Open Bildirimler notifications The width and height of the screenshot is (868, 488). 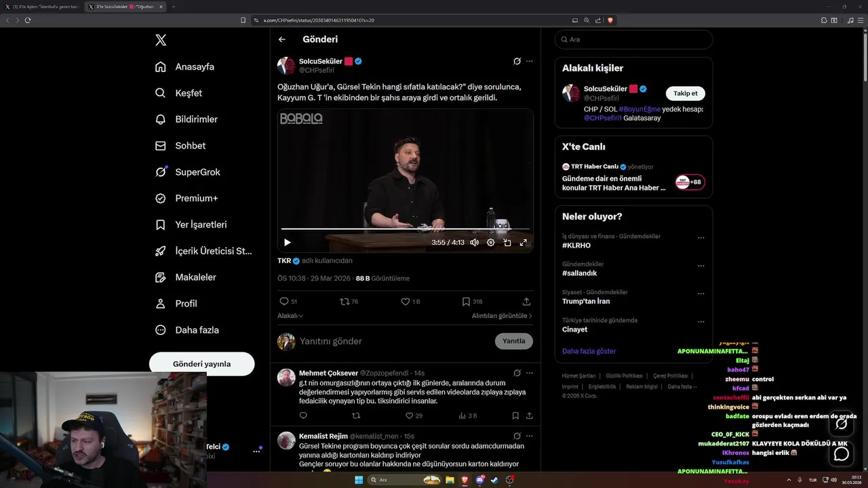pyautogui.click(x=186, y=119)
